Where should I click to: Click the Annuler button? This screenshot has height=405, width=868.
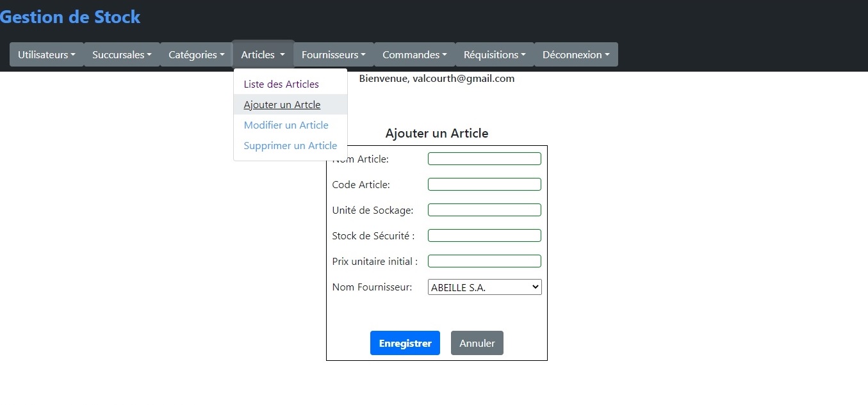[477, 343]
